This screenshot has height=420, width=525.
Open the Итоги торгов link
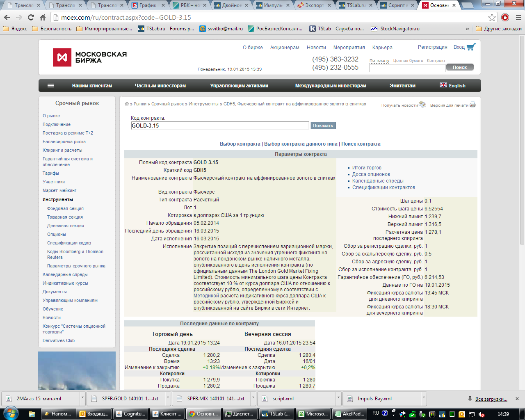tap(367, 168)
